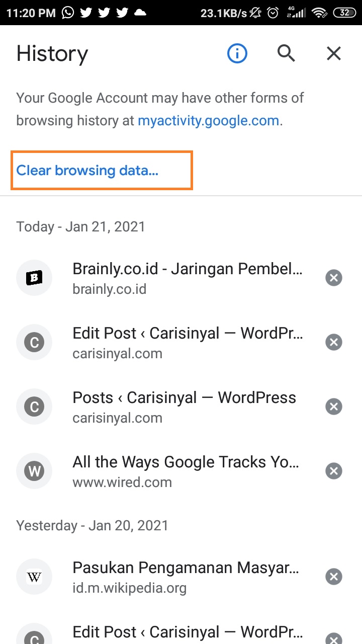Tap the search history magnifier icon
The height and width of the screenshot is (644, 362).
click(x=286, y=53)
